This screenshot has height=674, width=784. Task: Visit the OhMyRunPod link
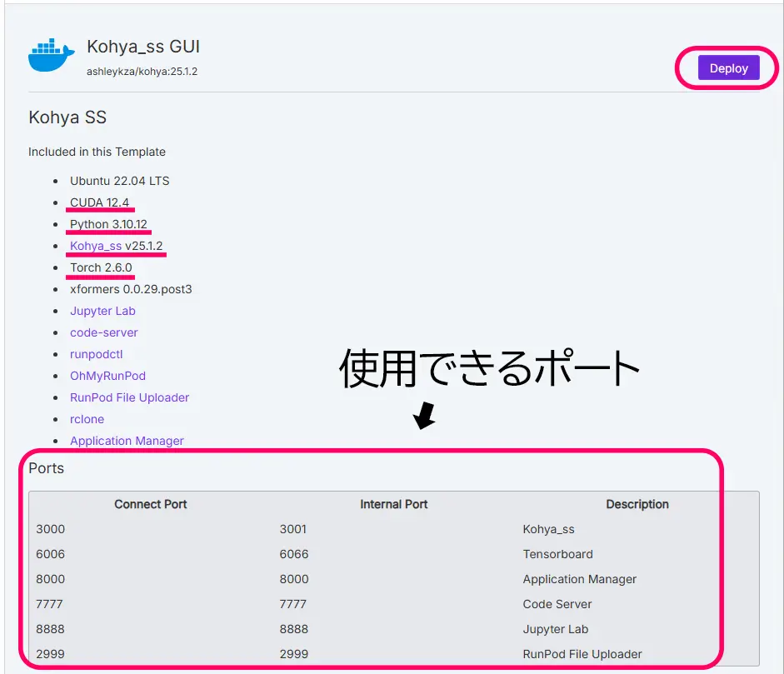pos(108,376)
